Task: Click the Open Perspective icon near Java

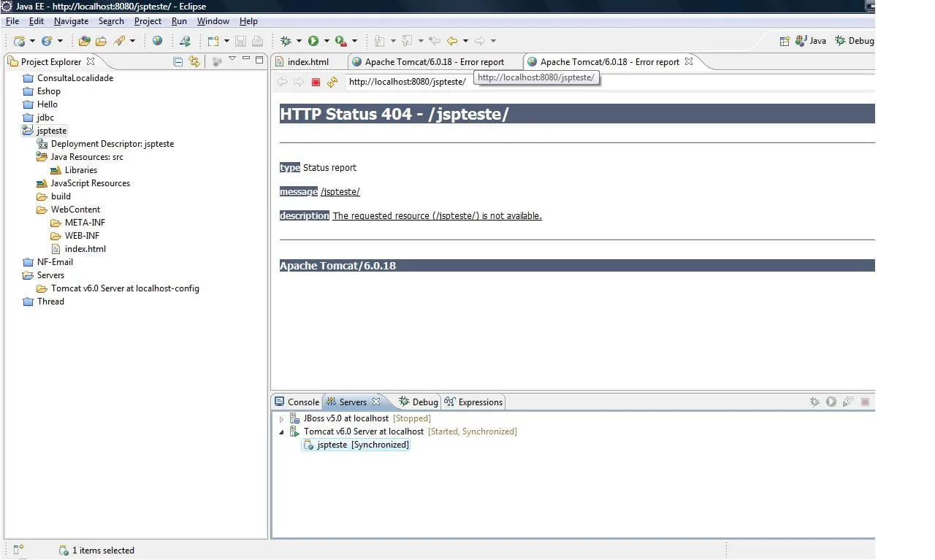Action: click(x=785, y=41)
